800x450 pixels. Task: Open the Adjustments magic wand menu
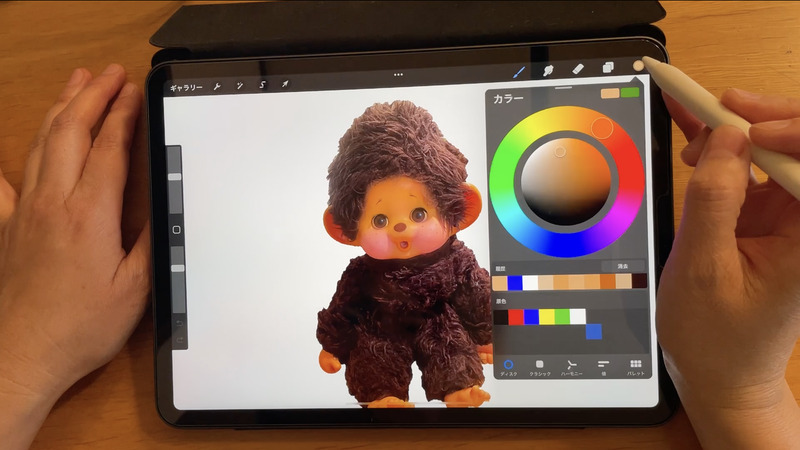tap(240, 85)
